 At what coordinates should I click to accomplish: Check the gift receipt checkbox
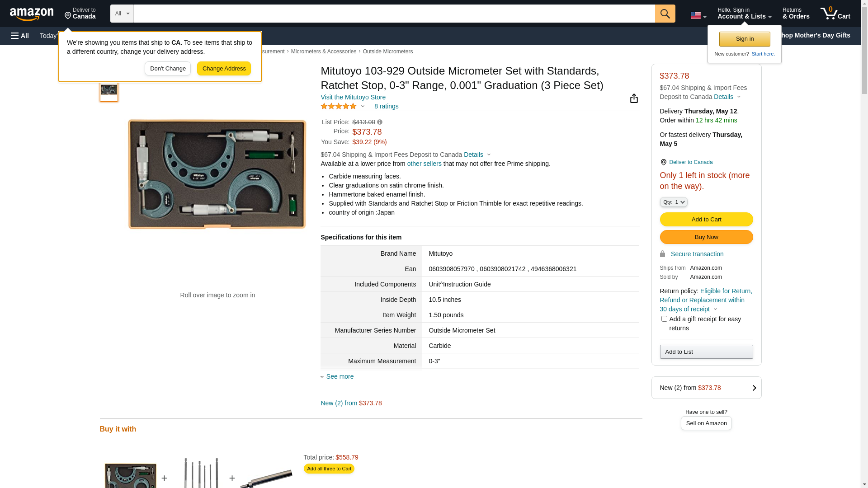click(x=664, y=319)
